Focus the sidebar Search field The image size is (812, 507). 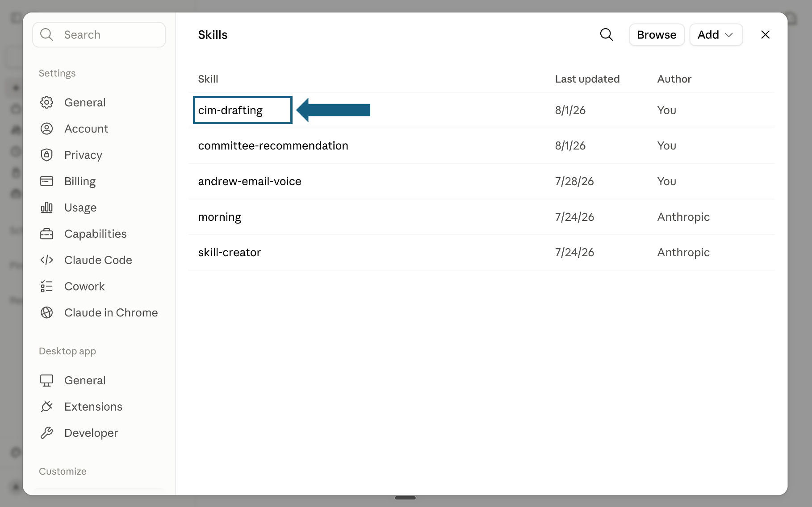(x=99, y=35)
